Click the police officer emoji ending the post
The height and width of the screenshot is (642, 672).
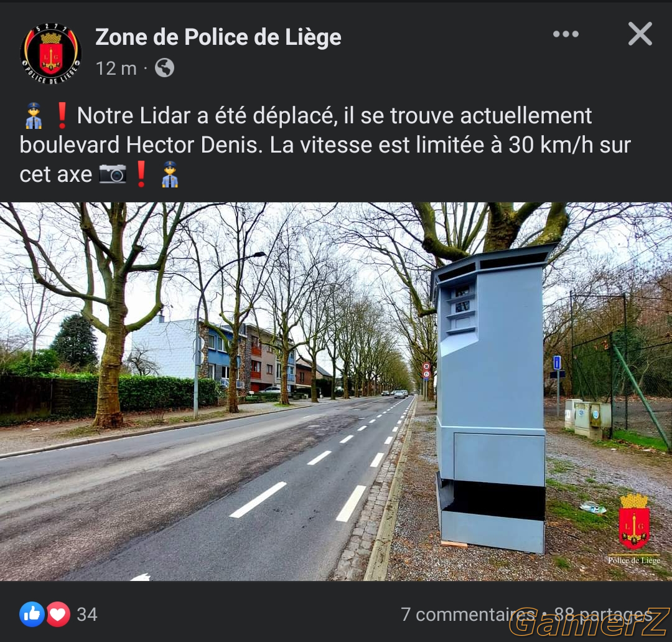(x=170, y=174)
